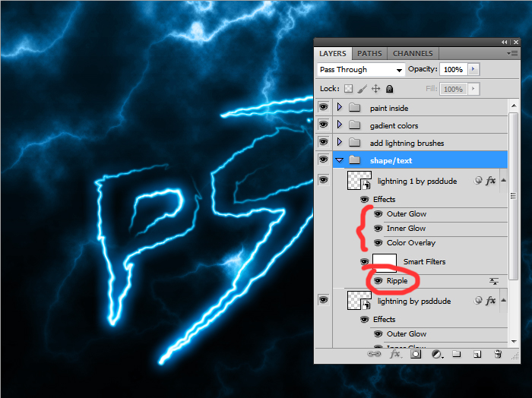Switch to the Layers tab
532x398 pixels.
click(x=333, y=54)
